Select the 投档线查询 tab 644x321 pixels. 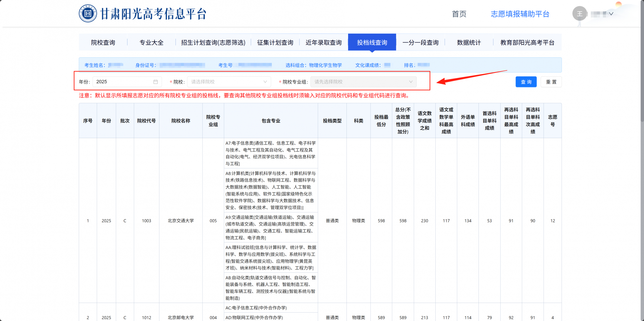tap(372, 42)
